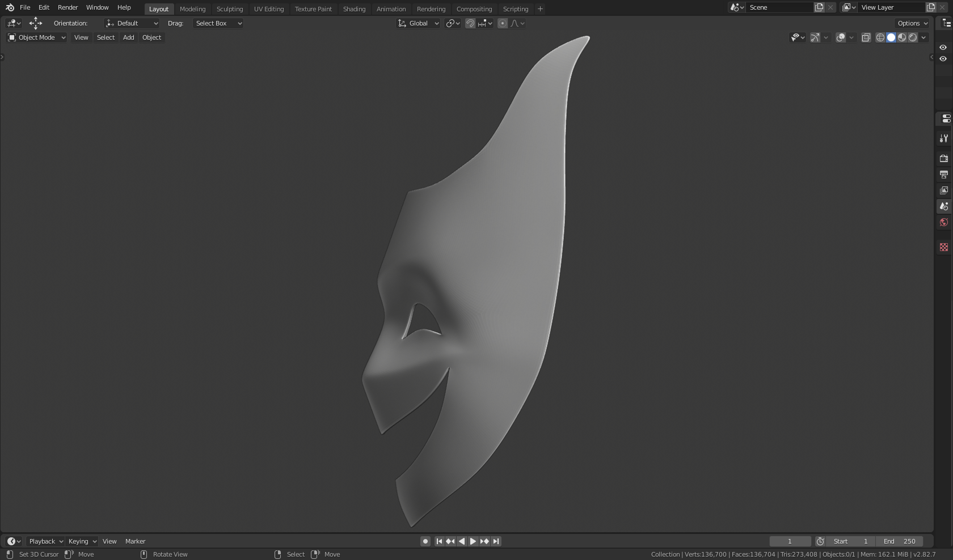
Task: Click the Add menu in the viewport
Action: tap(128, 37)
